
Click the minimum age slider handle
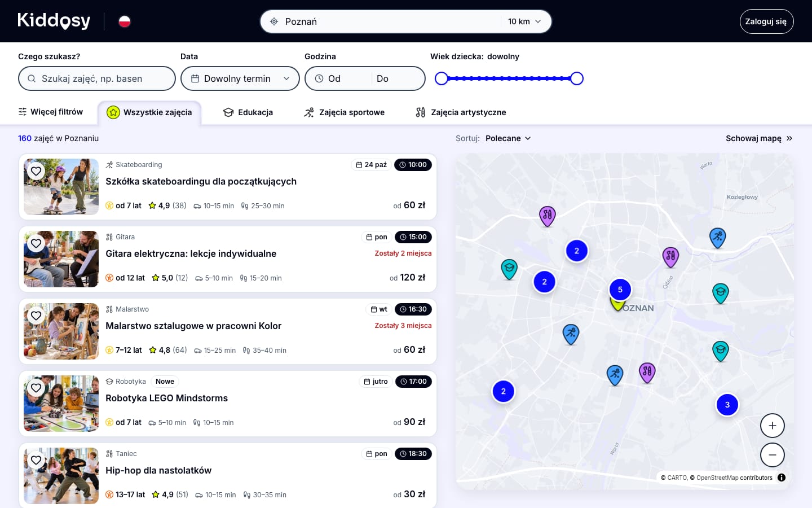(442, 78)
